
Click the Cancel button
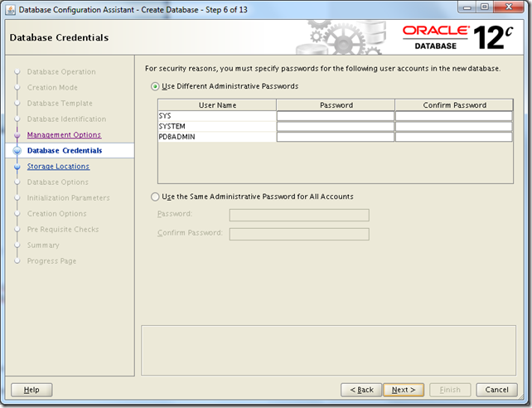pyautogui.click(x=496, y=390)
